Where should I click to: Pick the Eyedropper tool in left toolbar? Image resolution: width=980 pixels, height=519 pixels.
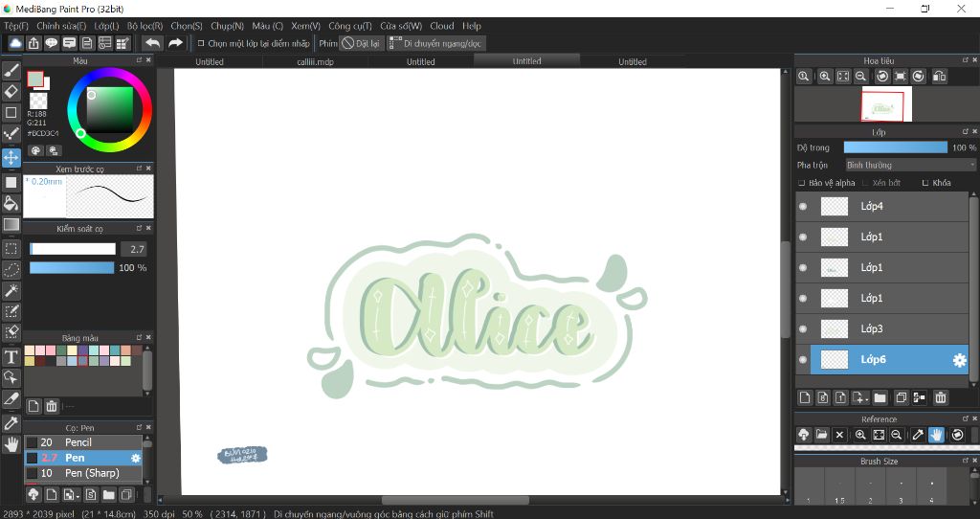pyautogui.click(x=11, y=423)
